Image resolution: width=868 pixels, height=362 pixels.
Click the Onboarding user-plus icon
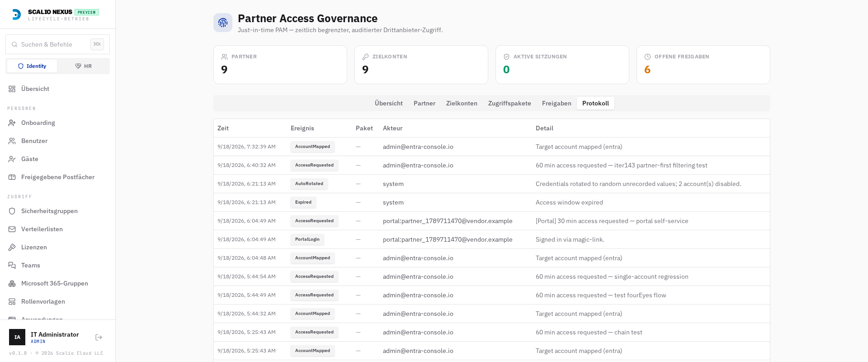click(12, 123)
